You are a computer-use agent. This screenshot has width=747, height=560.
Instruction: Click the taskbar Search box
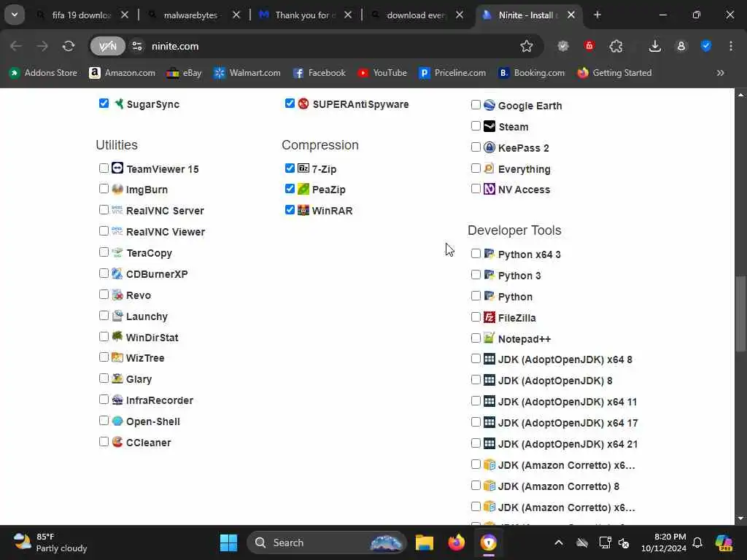point(327,542)
